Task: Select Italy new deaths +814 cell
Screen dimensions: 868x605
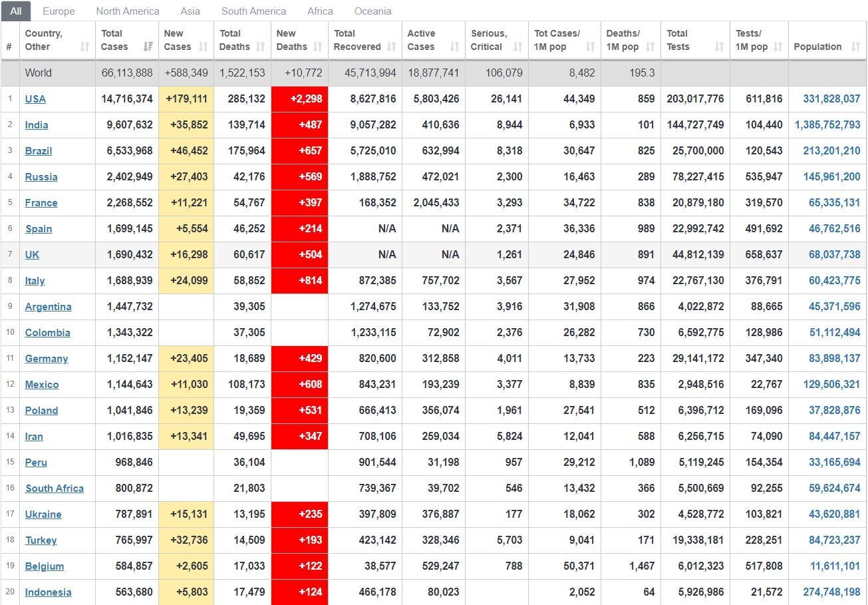Action: pyautogui.click(x=299, y=280)
